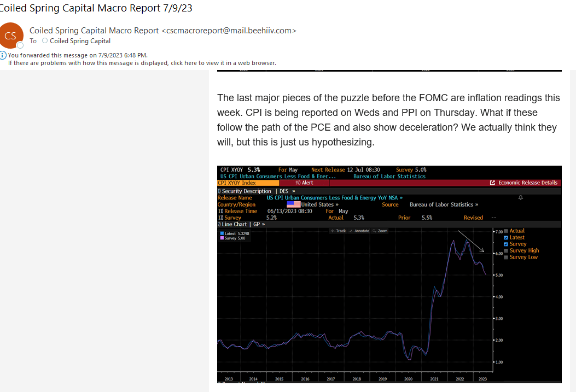Click the blue Latest legend color swatch

222,233
